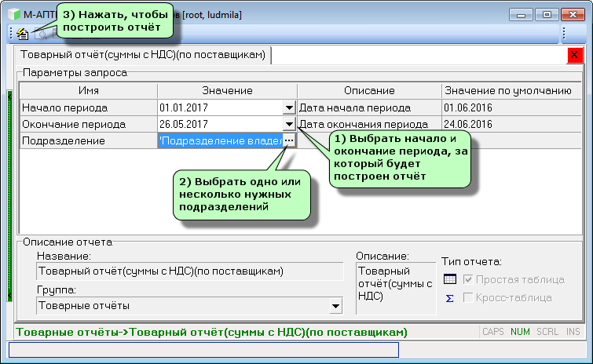593x364 pixels.
Task: Click the SCRL status bar indicator
Action: [547, 332]
